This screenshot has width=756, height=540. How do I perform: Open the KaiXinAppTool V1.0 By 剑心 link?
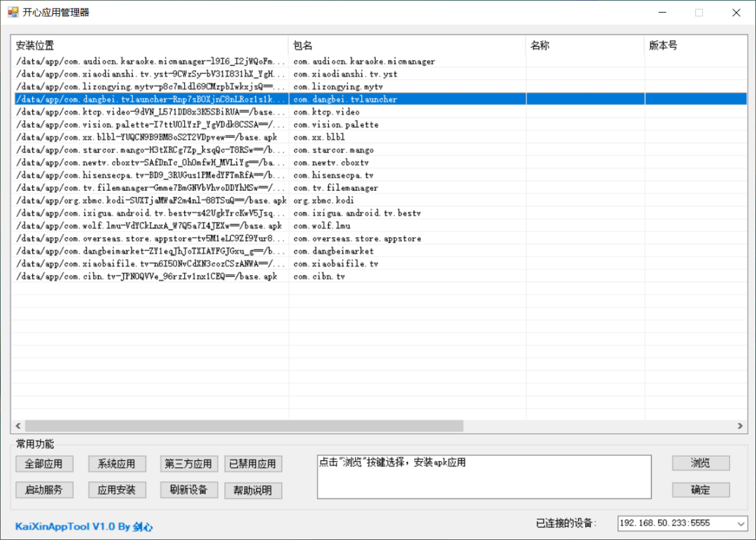tap(84, 527)
